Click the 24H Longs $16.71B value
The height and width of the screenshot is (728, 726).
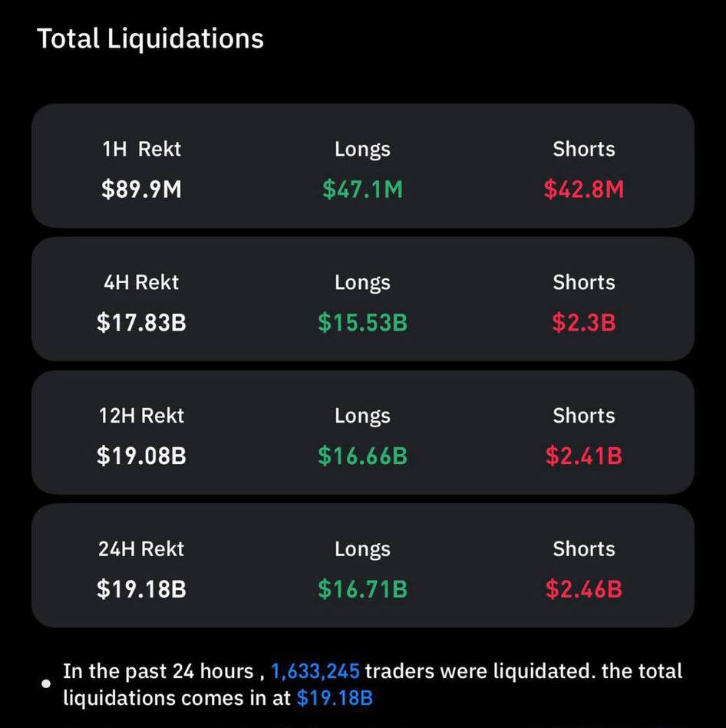click(363, 589)
